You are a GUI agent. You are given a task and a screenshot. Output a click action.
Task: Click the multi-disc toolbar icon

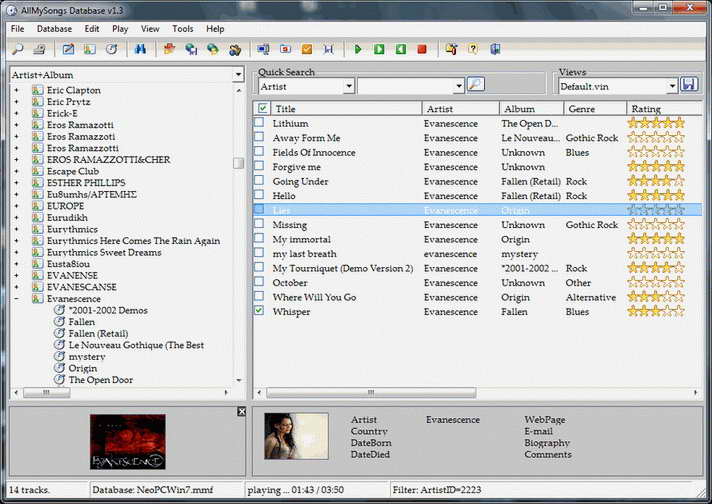tap(234, 49)
